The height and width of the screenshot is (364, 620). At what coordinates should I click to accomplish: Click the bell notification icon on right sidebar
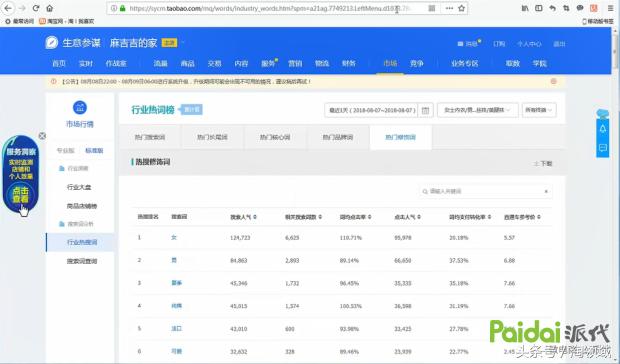603,129
